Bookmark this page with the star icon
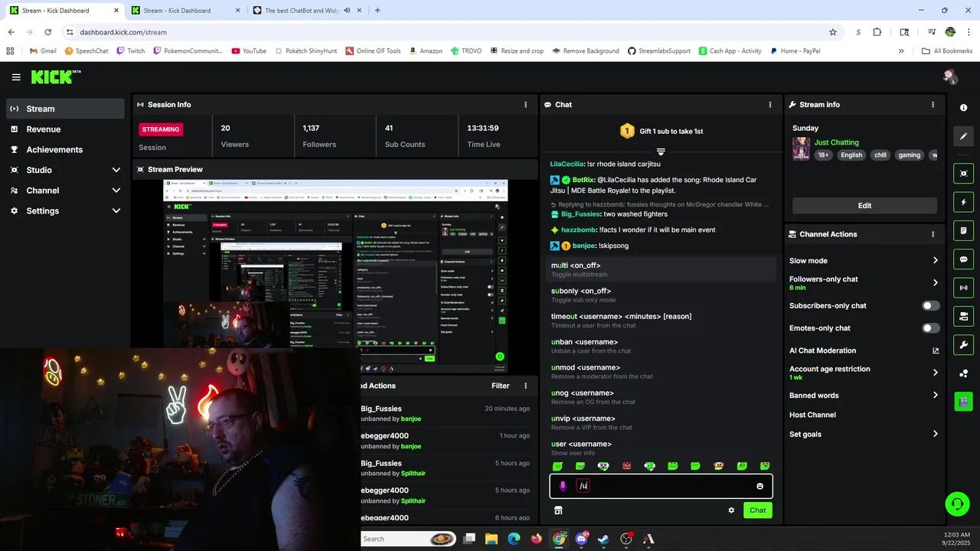Viewport: 980px width, 551px height. click(x=833, y=32)
